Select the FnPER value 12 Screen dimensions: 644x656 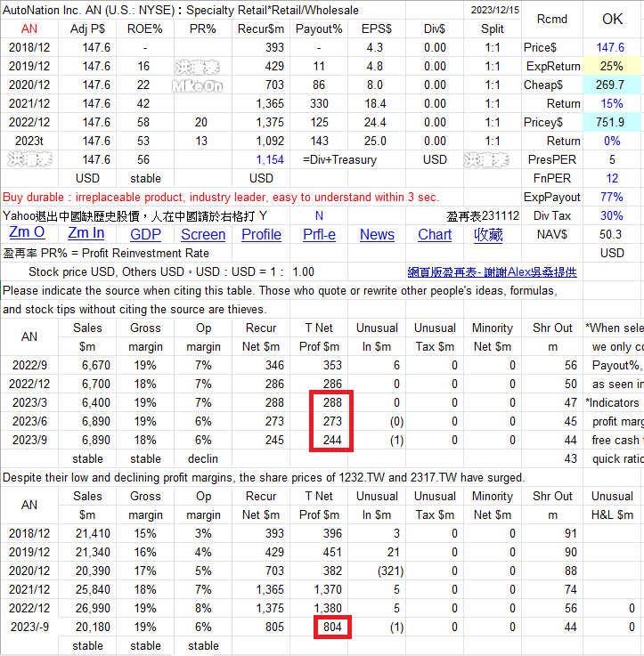click(612, 178)
